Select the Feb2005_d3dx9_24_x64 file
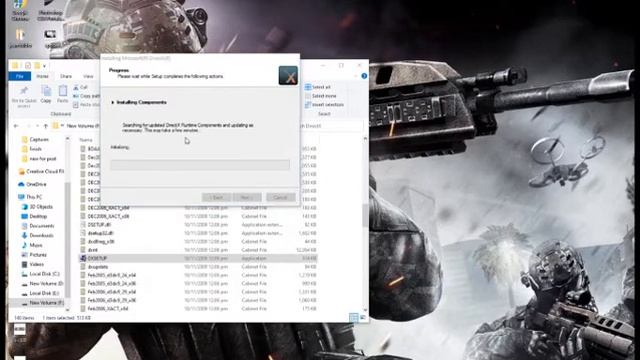This screenshot has height=360, width=640. tap(198, 276)
